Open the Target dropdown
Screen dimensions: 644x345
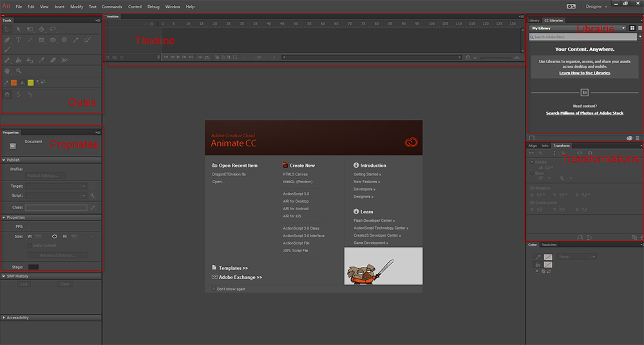point(56,186)
